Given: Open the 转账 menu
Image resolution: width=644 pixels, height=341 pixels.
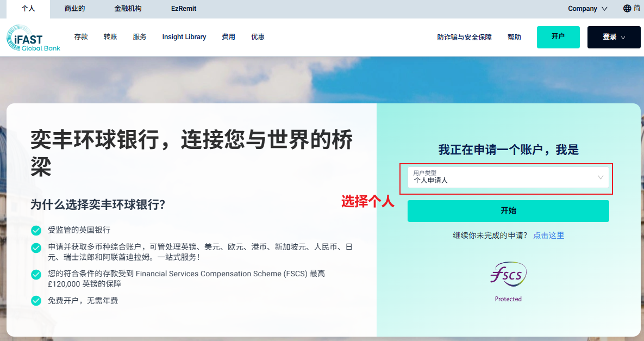Looking at the screenshot, I should (x=110, y=36).
